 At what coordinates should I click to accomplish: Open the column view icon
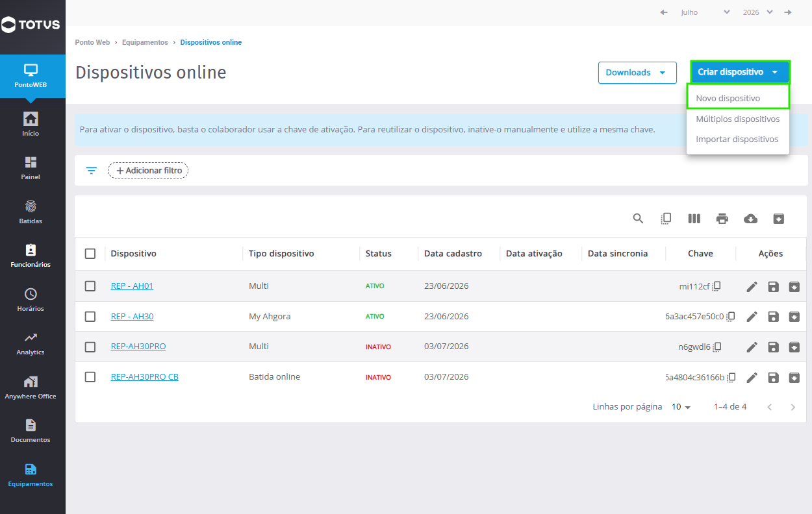click(x=694, y=219)
